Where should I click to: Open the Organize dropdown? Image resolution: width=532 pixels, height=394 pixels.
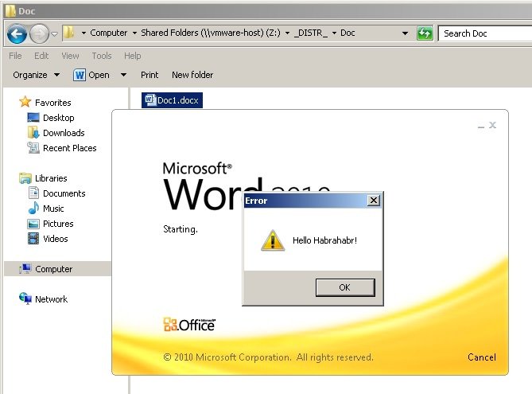(36, 75)
